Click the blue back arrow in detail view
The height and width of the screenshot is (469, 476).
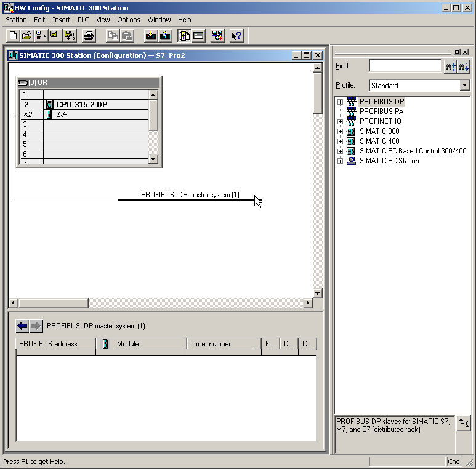[22, 326]
